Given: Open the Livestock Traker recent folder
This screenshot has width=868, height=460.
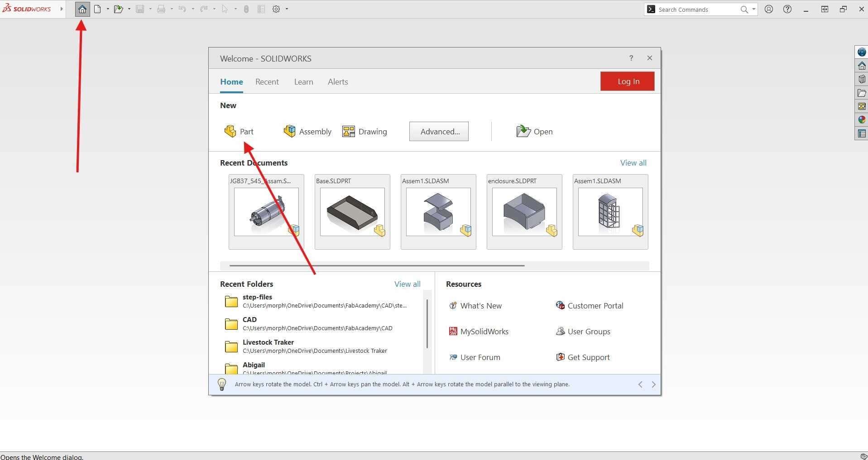Looking at the screenshot, I should pyautogui.click(x=306, y=346).
